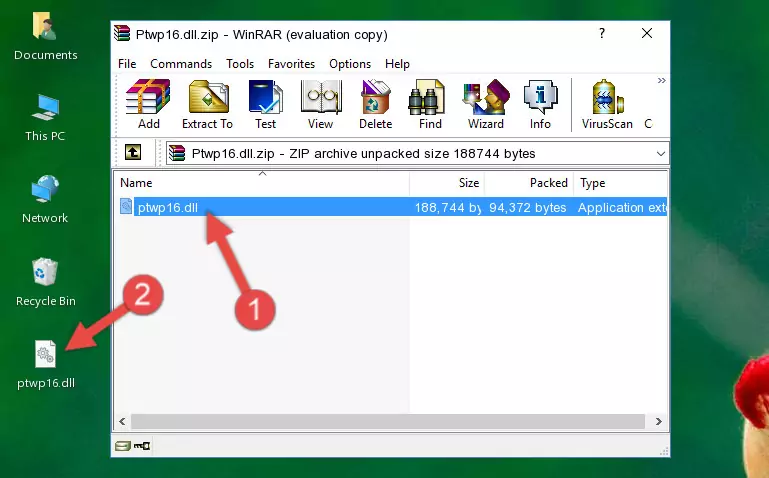Image resolution: width=769 pixels, height=478 pixels.
Task: Open the Options menu
Action: (350, 64)
